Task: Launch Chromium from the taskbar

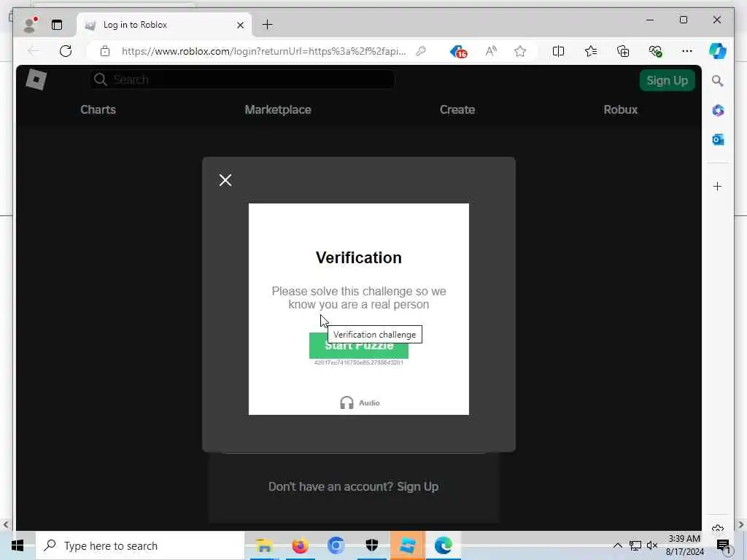Action: [x=336, y=545]
